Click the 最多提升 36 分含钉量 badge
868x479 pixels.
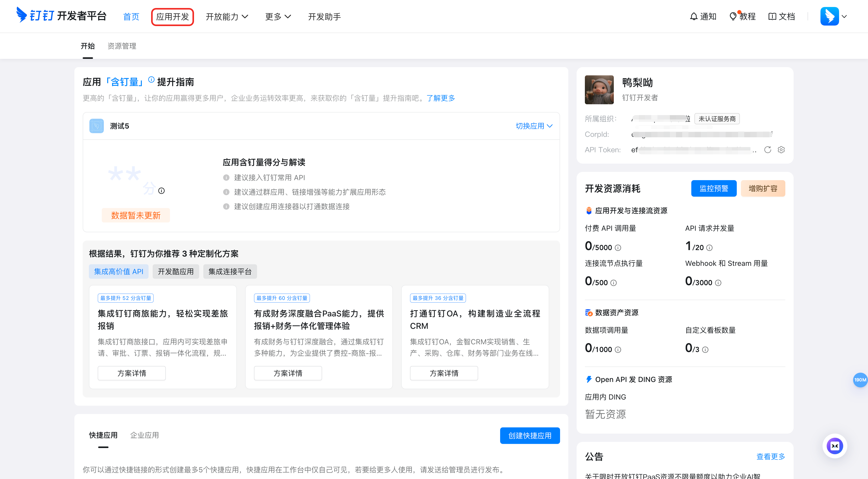pos(438,298)
